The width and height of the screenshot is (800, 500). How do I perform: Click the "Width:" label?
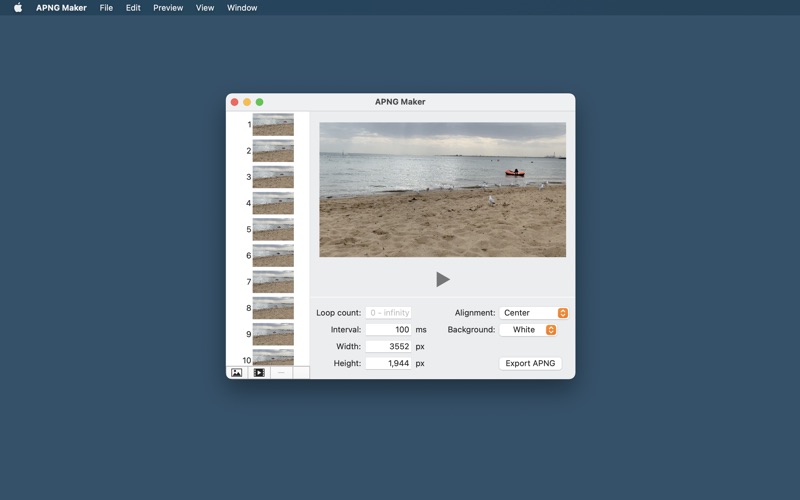pyautogui.click(x=348, y=346)
